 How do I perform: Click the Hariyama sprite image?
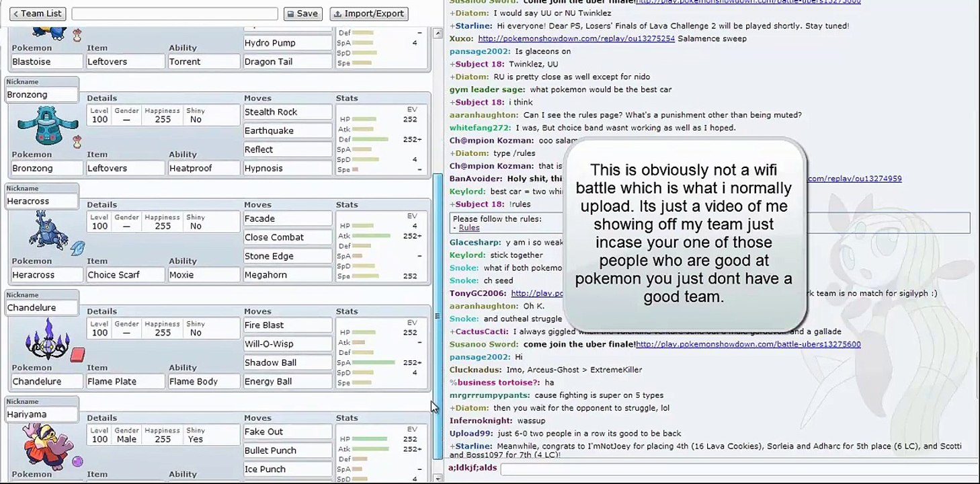47,446
